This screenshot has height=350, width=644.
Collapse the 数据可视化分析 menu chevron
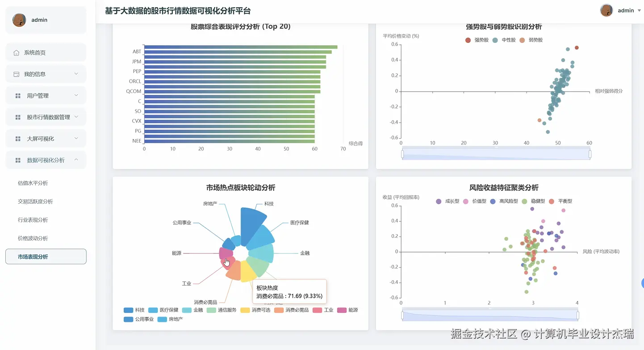tap(76, 160)
